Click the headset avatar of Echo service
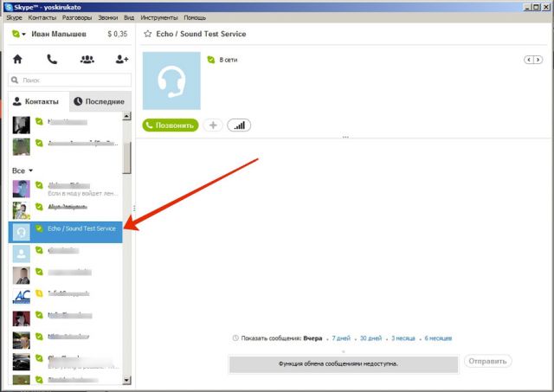 coord(171,80)
